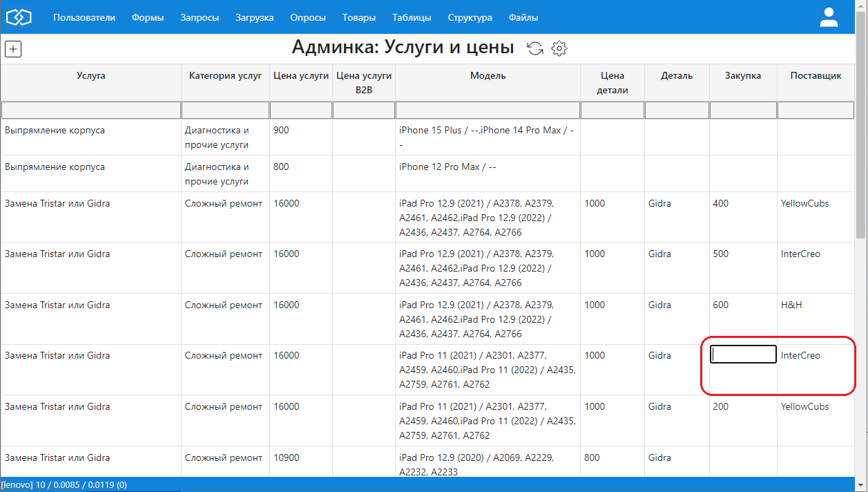Select the part price 800 cell
The image size is (868, 492).
tap(613, 462)
